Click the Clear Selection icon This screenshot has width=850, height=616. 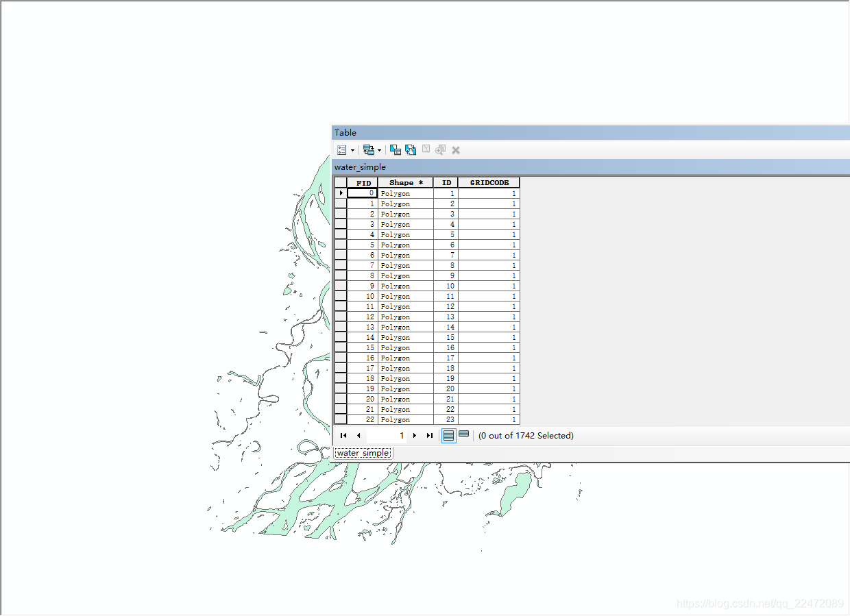coord(426,149)
